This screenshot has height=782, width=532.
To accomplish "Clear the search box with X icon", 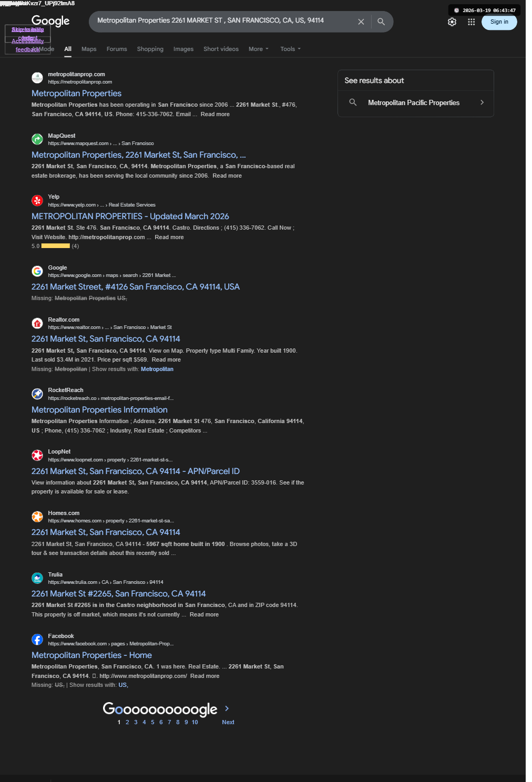I will (x=361, y=22).
